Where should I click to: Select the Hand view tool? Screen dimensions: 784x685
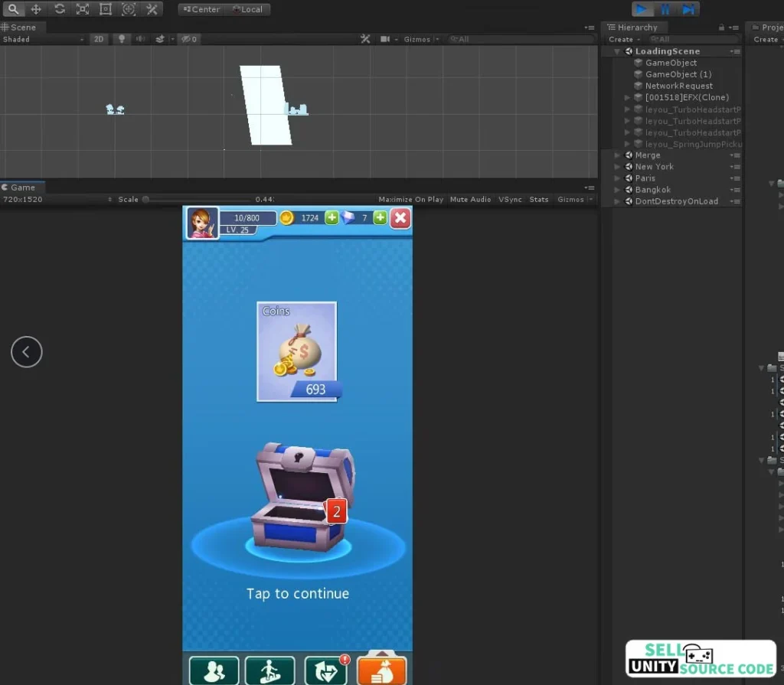click(x=13, y=9)
